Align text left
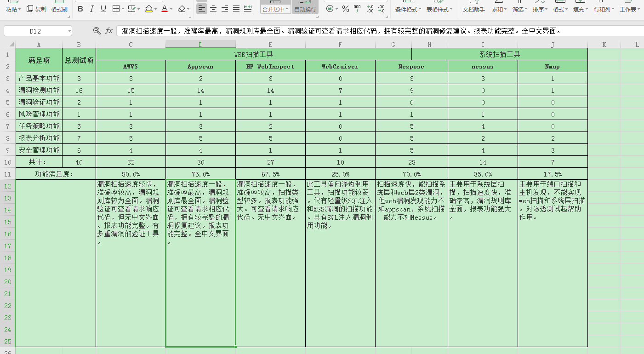644x354 pixels. [202, 9]
